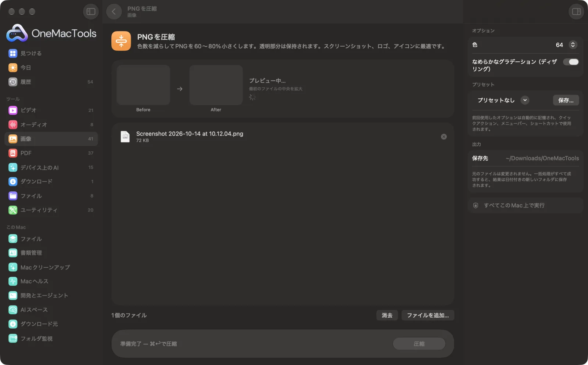The image size is (588, 365).
Task: Open AIスペース section
Action: (x=51, y=310)
